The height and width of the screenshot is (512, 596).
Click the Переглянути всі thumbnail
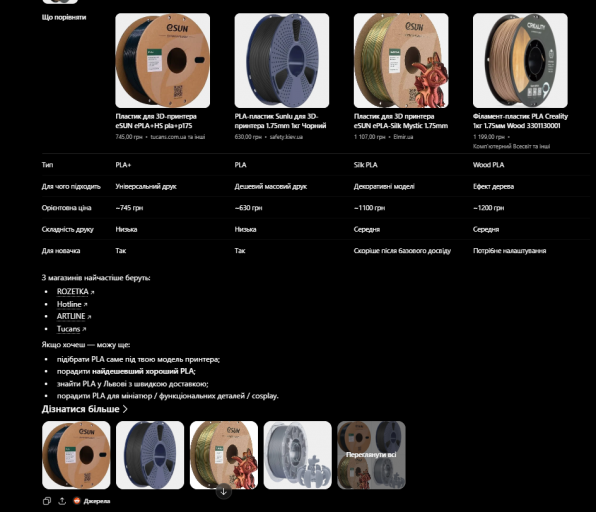point(371,455)
